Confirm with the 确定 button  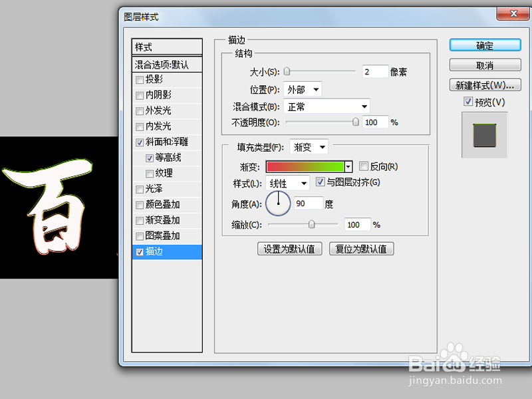pos(485,45)
